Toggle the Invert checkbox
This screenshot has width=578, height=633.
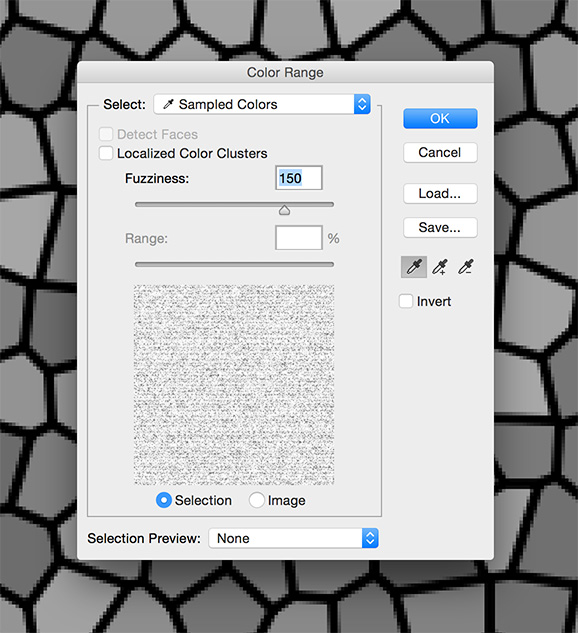tap(406, 301)
